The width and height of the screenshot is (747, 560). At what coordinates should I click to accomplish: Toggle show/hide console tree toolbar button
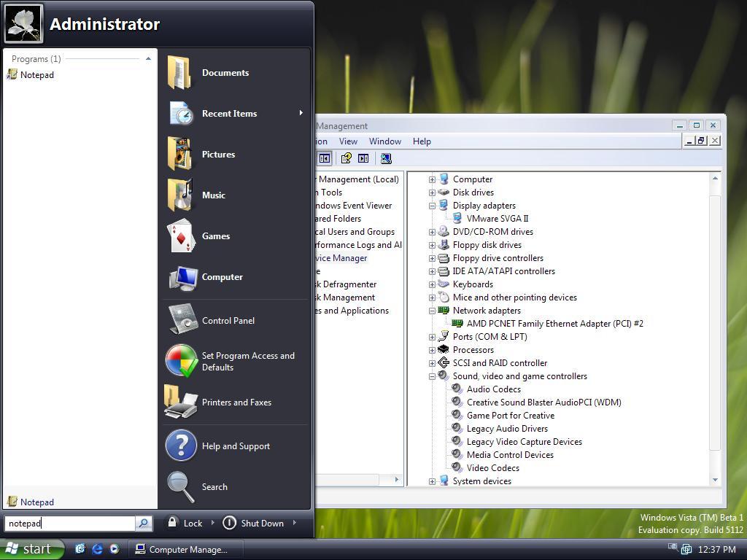[x=325, y=158]
